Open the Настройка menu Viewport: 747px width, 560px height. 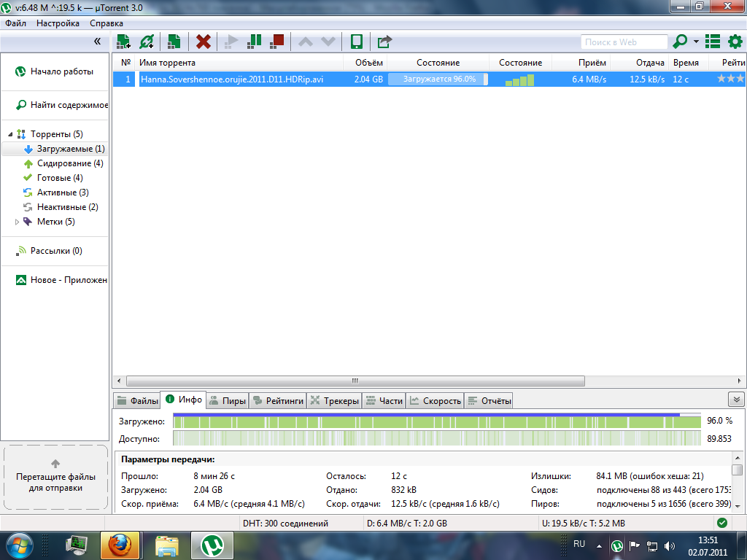[58, 23]
